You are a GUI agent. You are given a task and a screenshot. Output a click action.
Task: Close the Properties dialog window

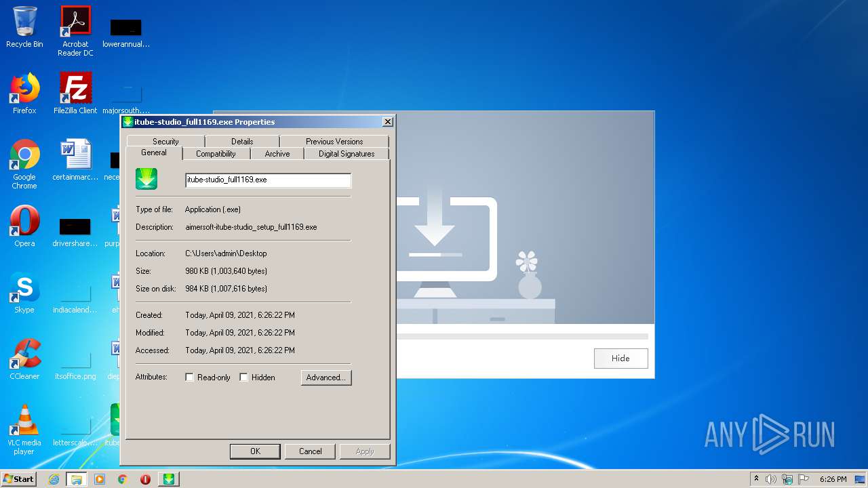click(x=387, y=122)
